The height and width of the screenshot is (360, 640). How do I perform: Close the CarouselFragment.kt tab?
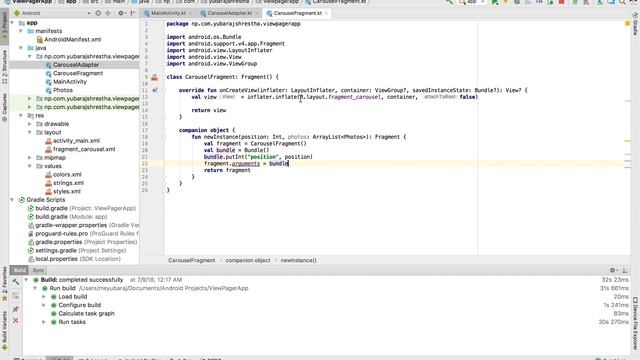tap(327, 13)
